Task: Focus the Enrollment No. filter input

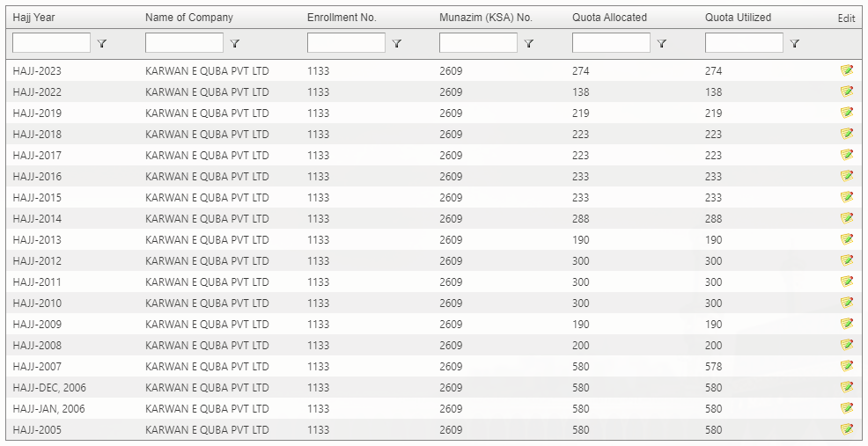Action: click(x=346, y=43)
